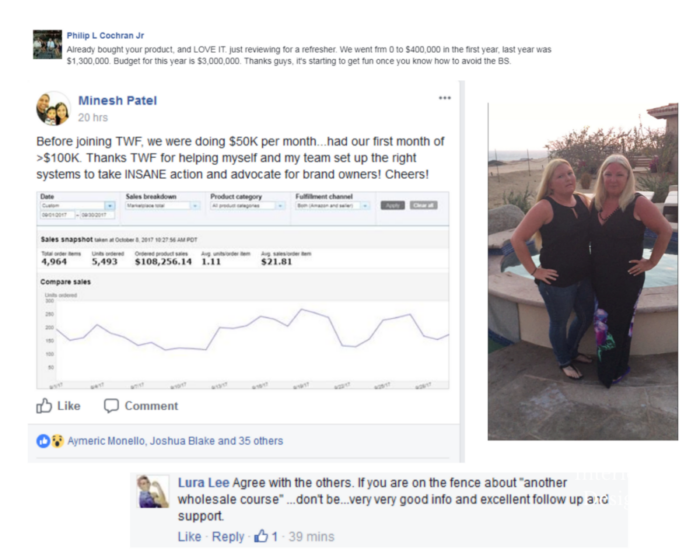The image size is (700, 560).
Task: Open Minesh Patel's profile picture
Action: pyautogui.click(x=53, y=109)
